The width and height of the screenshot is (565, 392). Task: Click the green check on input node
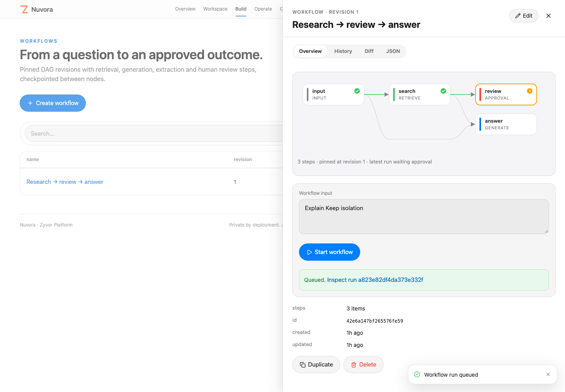(x=357, y=91)
